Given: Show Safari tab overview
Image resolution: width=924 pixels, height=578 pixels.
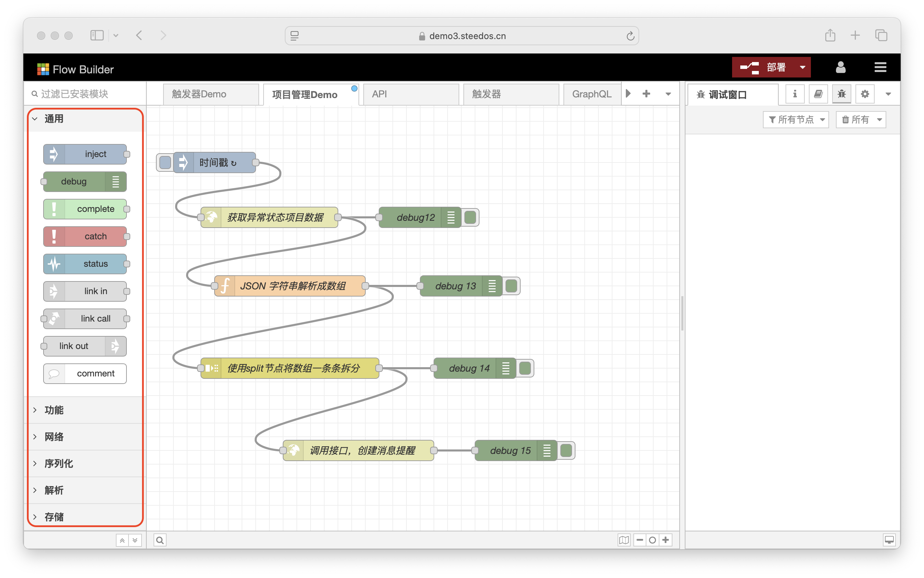Looking at the screenshot, I should pos(881,35).
